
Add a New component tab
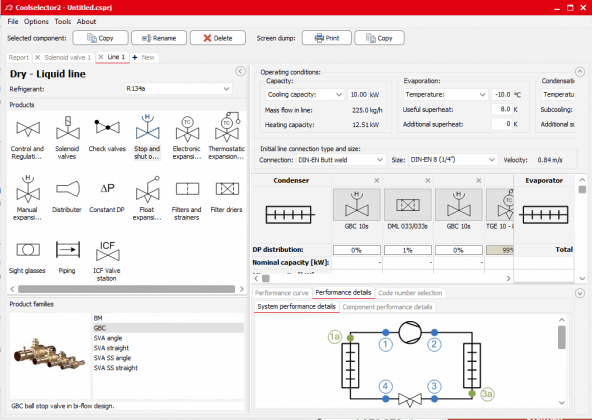click(x=143, y=57)
